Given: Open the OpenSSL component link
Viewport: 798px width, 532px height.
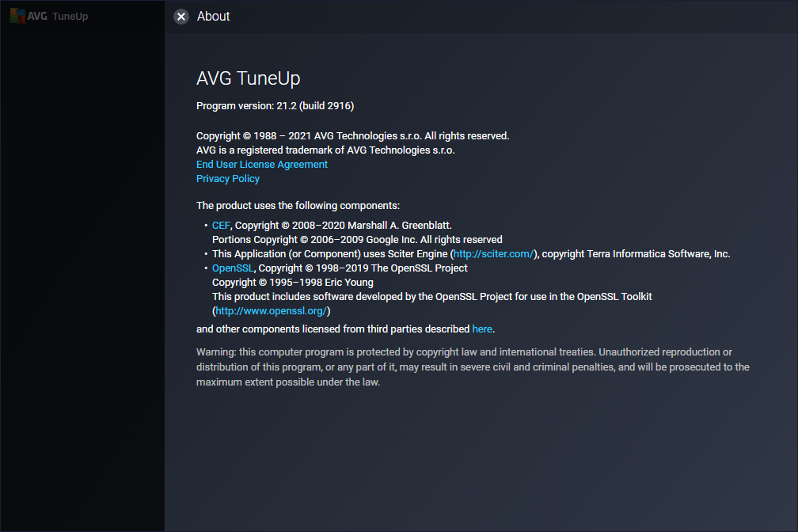Looking at the screenshot, I should [x=233, y=268].
